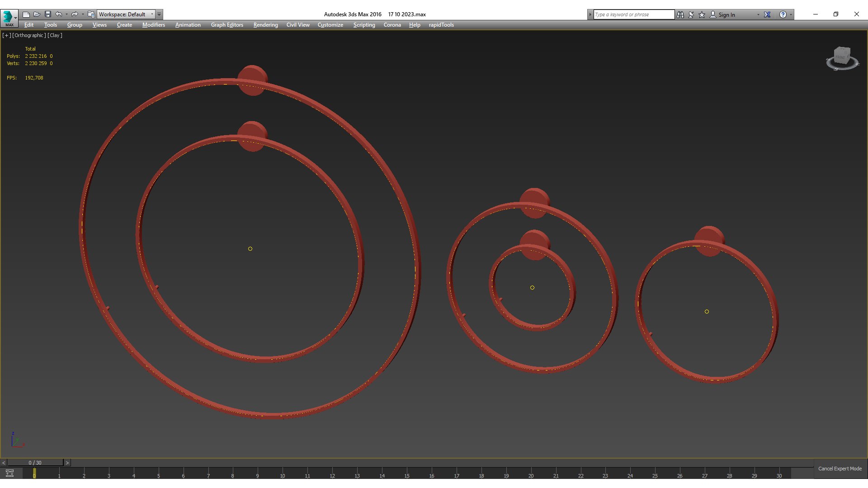Screen dimensions: 868x488
Task: Expand the Help dropdown arrow
Action: click(791, 14)
